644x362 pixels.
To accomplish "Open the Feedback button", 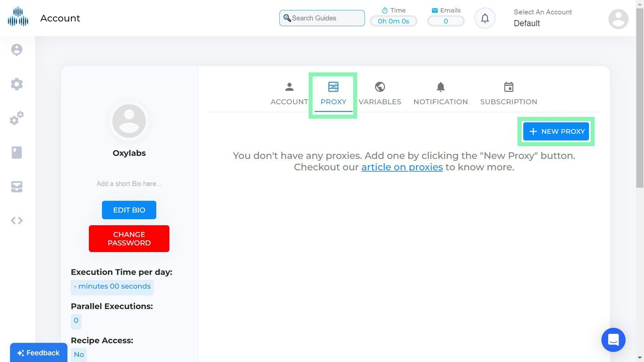I will 39,353.
